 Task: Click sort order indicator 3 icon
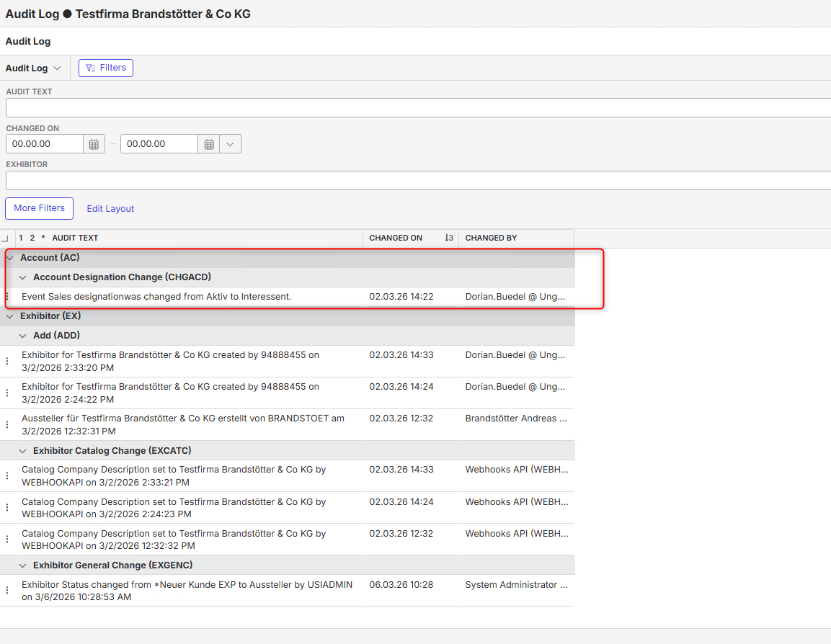click(x=449, y=238)
